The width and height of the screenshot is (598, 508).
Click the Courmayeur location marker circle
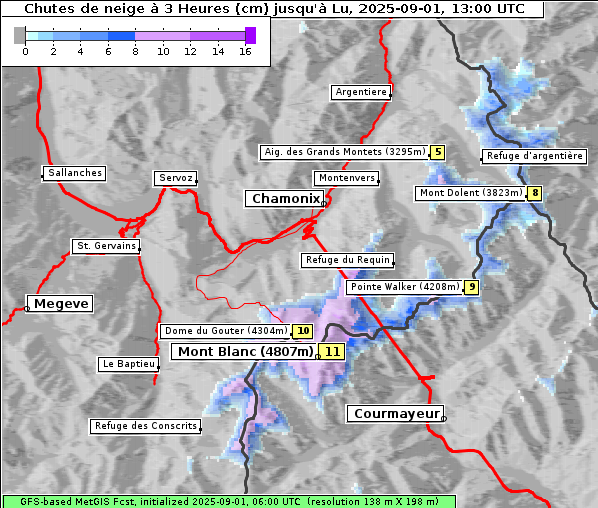[444, 419]
